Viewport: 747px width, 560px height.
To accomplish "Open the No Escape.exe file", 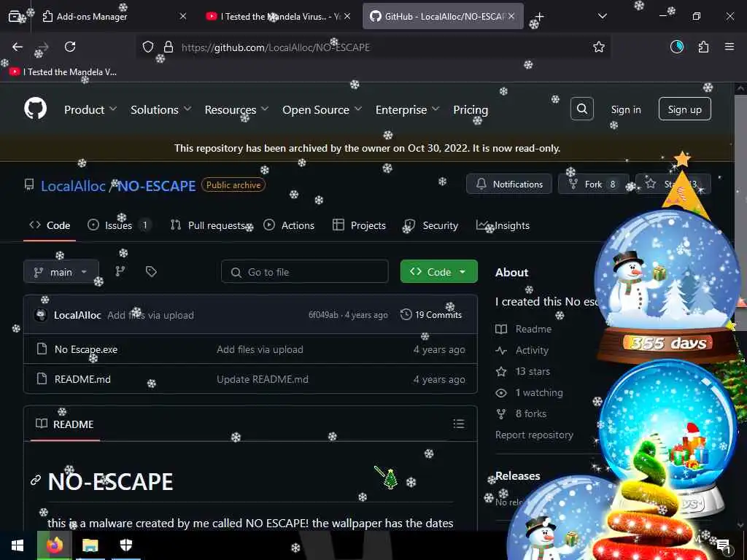I will pyautogui.click(x=86, y=349).
